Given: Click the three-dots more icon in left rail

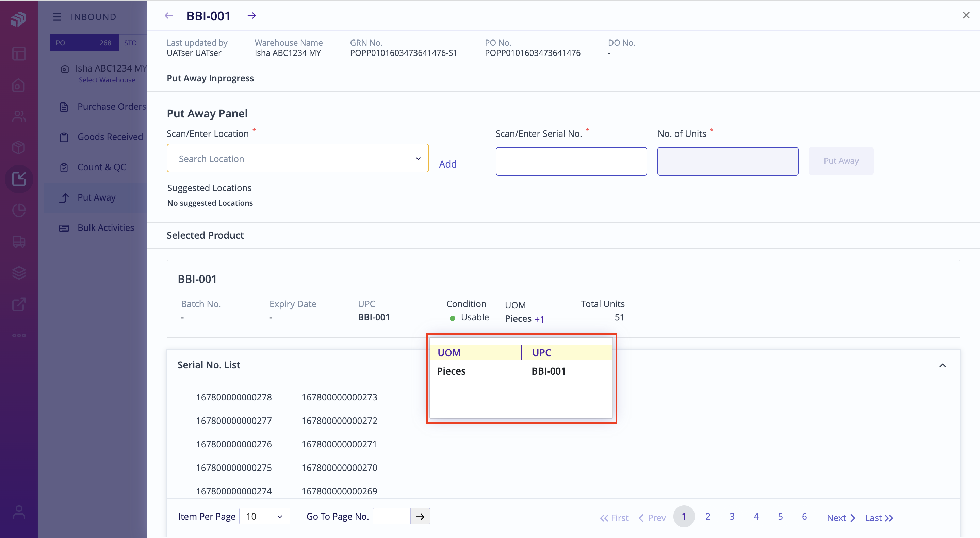Looking at the screenshot, I should [x=19, y=335].
